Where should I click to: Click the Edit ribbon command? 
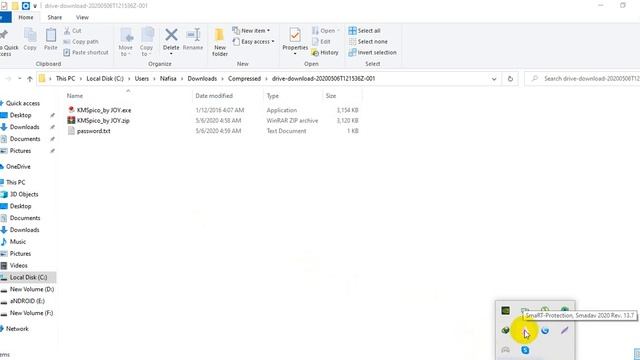coord(321,42)
